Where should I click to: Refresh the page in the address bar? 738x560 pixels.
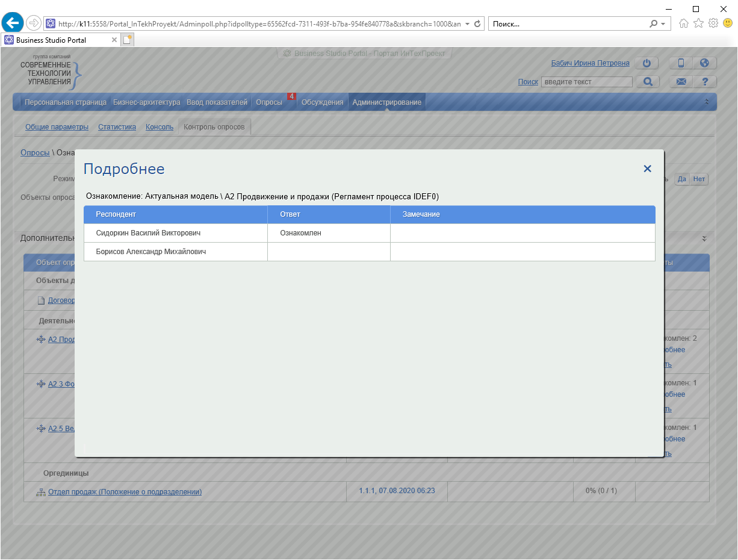pyautogui.click(x=477, y=24)
